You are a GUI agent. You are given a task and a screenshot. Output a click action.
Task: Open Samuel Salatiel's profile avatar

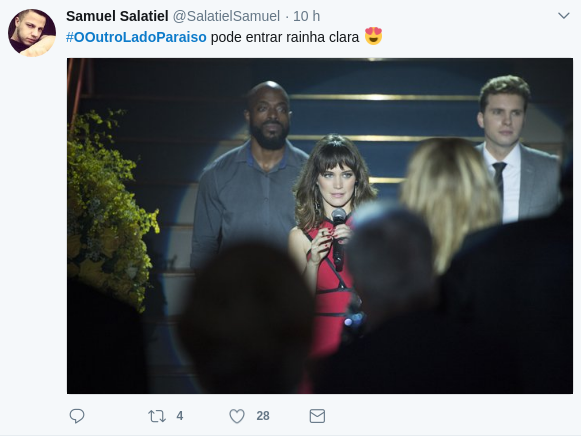(x=32, y=33)
